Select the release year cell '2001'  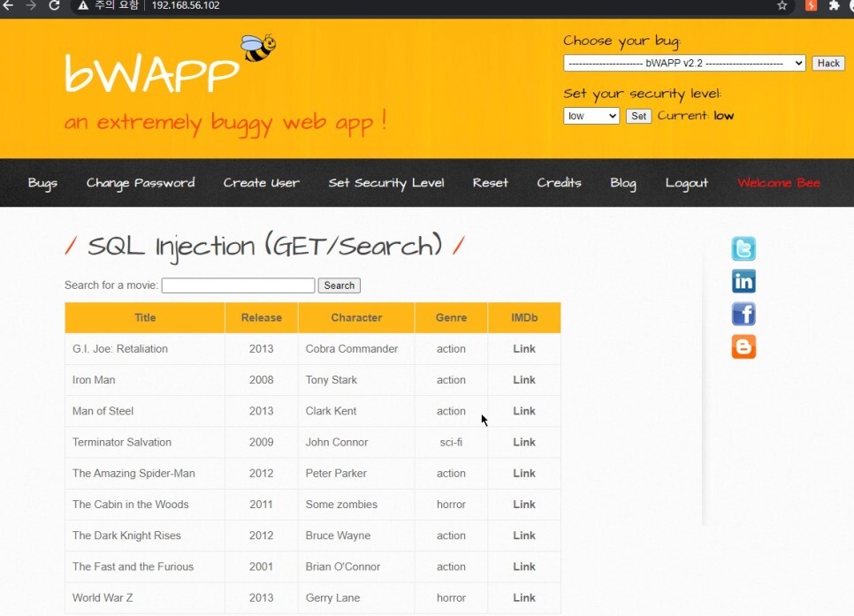point(261,567)
